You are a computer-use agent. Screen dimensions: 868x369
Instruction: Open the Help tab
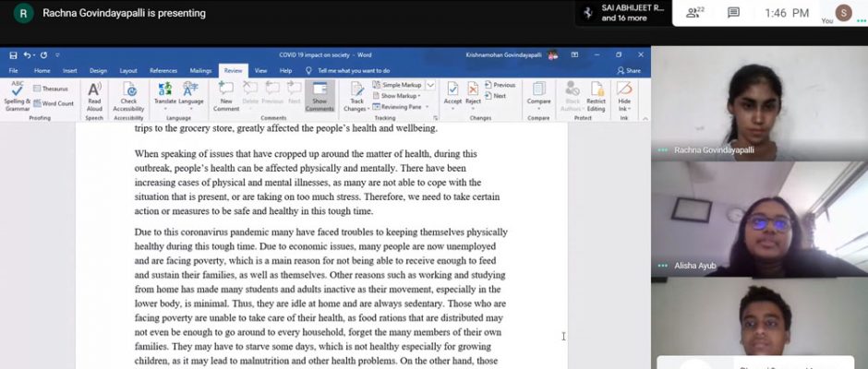click(x=285, y=71)
